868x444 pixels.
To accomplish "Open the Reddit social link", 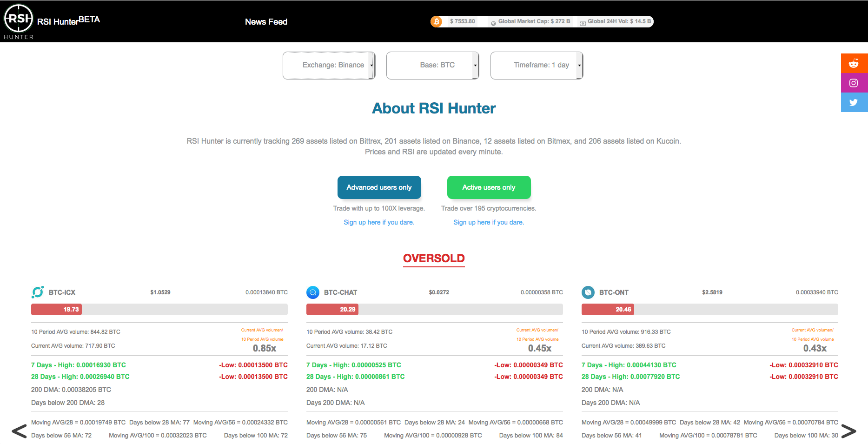I will (x=854, y=63).
